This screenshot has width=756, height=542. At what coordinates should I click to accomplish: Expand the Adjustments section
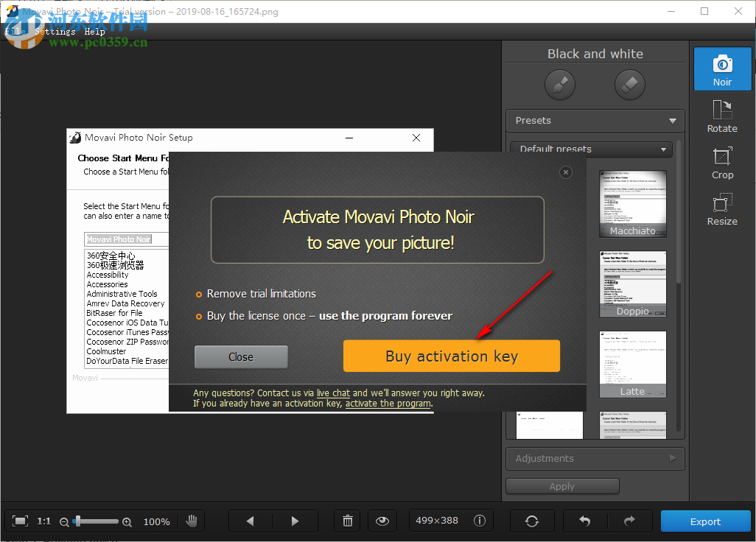pyautogui.click(x=595, y=458)
